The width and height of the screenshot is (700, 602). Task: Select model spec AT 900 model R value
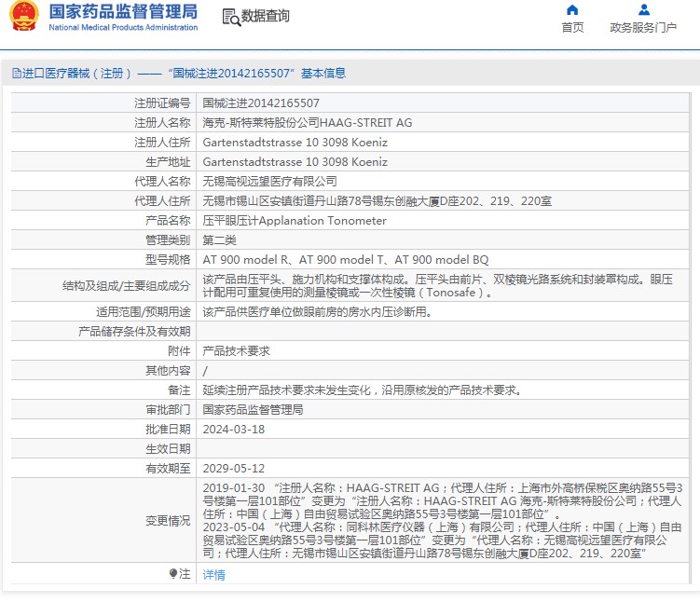tap(346, 260)
